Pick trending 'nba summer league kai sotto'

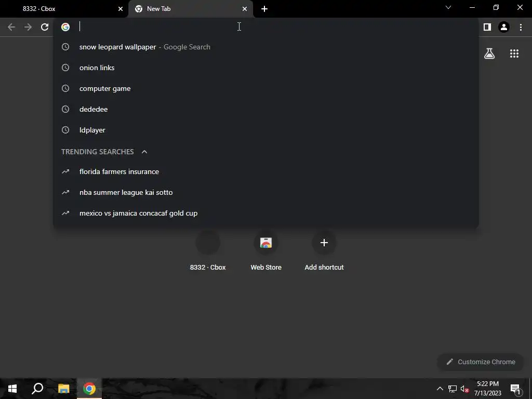(266, 192)
